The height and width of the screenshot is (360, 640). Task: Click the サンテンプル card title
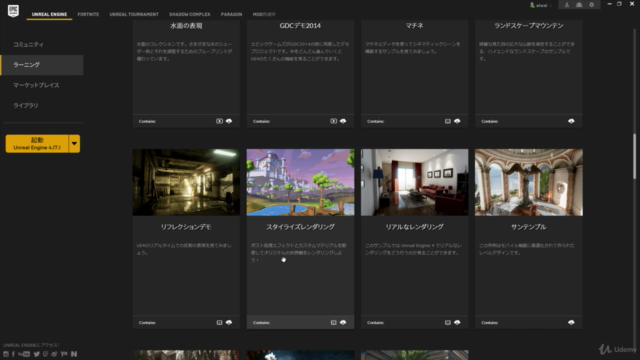coord(529,227)
